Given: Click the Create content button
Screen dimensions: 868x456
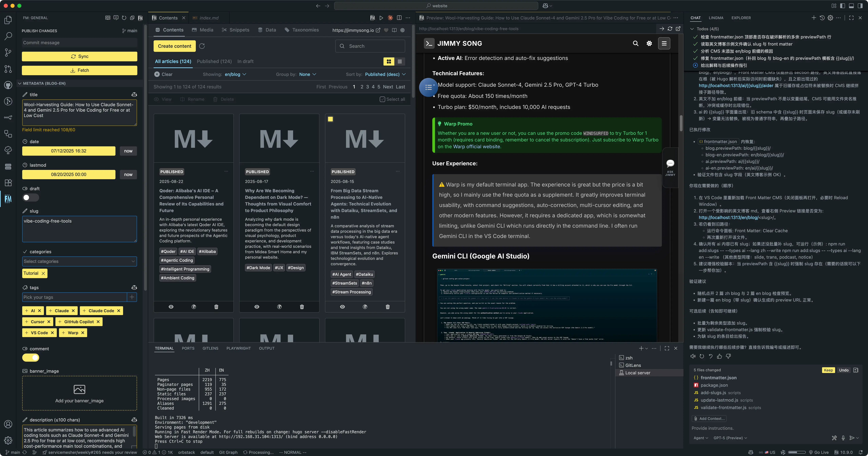Looking at the screenshot, I should 175,46.
